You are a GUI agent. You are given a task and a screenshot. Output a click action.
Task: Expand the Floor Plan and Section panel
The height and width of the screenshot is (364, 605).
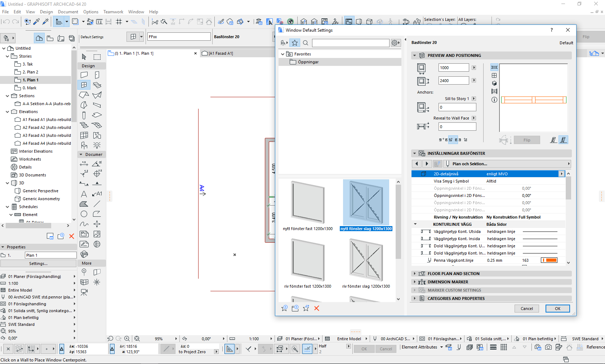point(414,274)
